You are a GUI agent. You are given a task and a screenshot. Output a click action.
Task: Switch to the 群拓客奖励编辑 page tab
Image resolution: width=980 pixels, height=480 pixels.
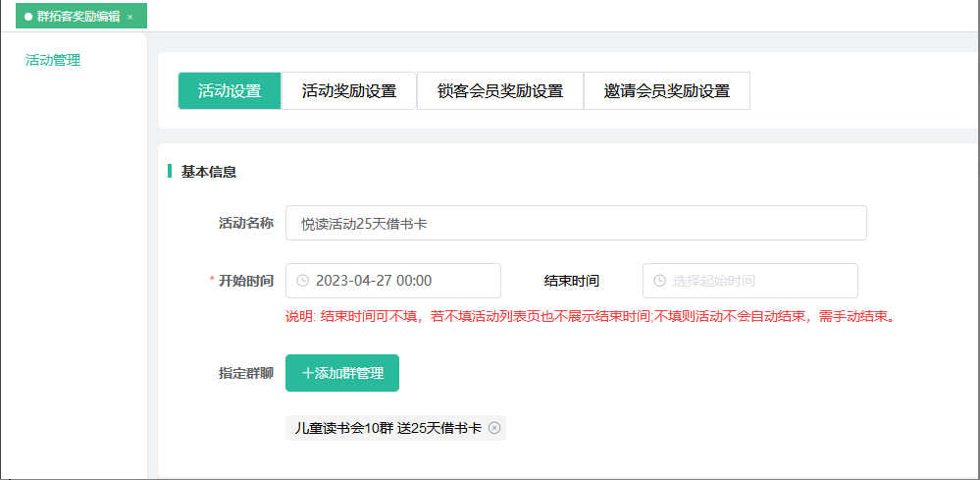[x=78, y=17]
